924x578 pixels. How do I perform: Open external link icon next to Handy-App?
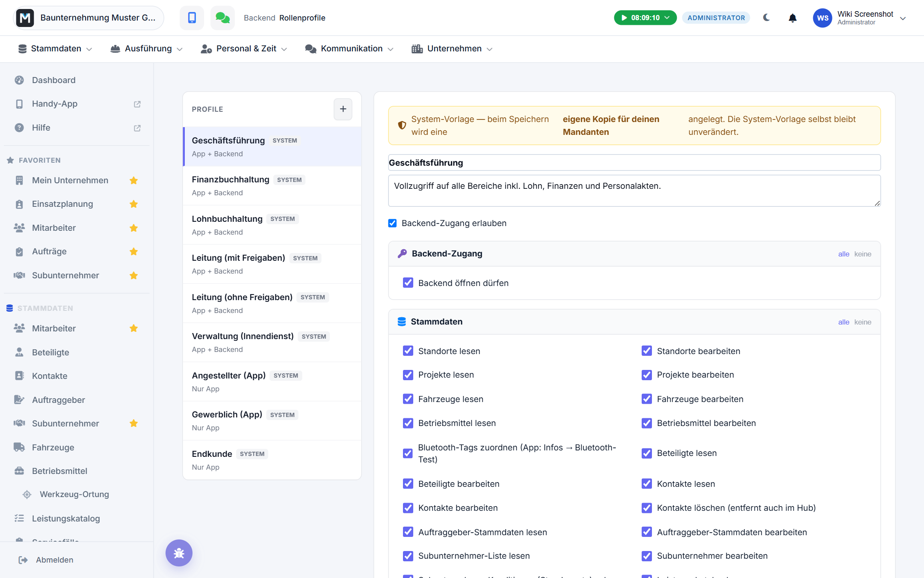click(x=137, y=104)
